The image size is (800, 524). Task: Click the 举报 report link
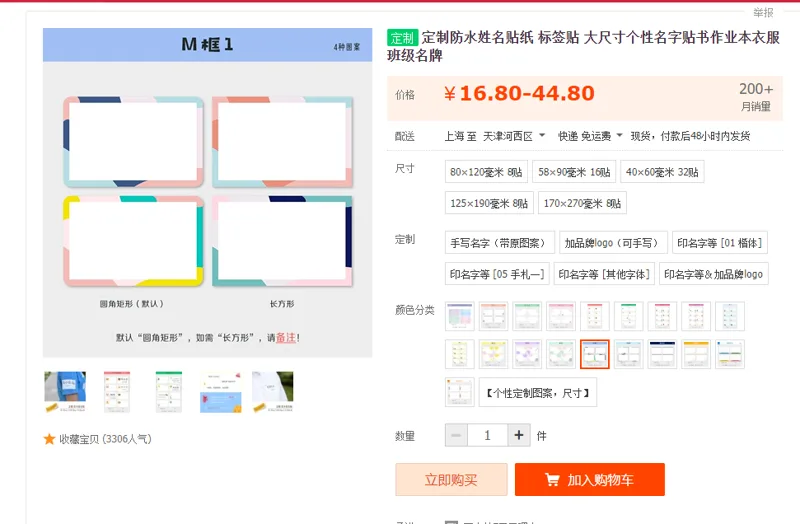coord(763,13)
